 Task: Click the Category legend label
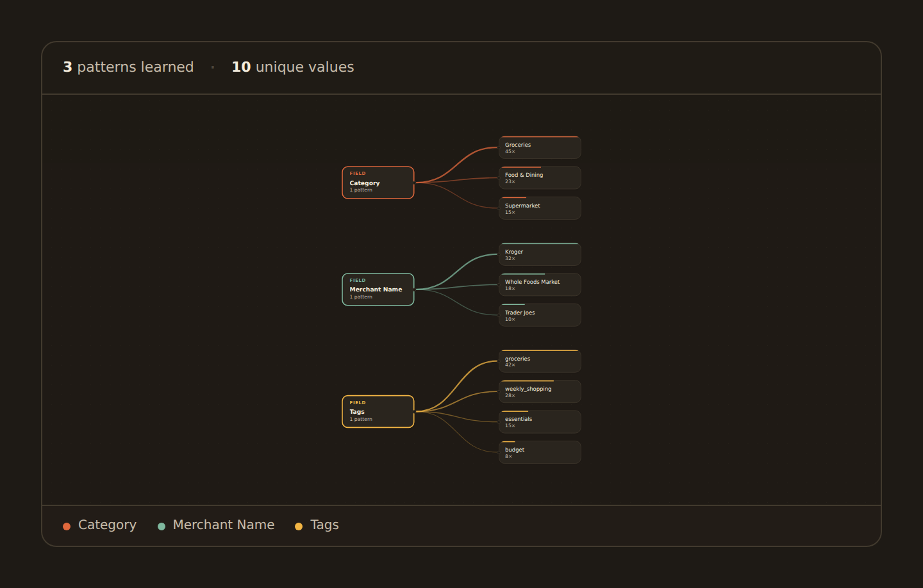click(x=107, y=525)
